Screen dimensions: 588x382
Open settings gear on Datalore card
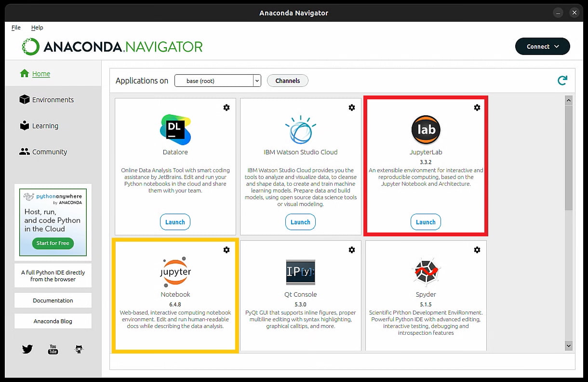tap(227, 107)
